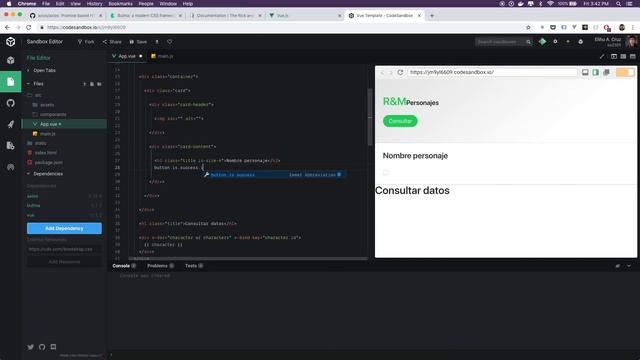Click the bulma dependency row

click(x=64, y=205)
